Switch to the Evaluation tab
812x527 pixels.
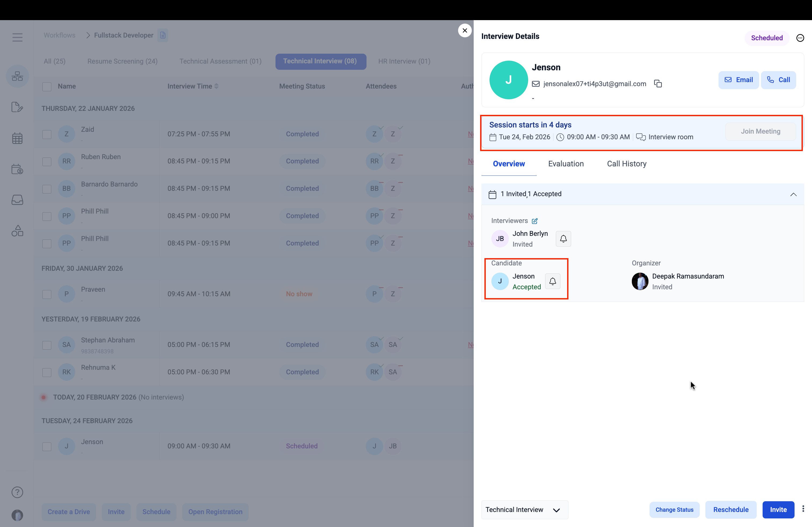(566, 164)
